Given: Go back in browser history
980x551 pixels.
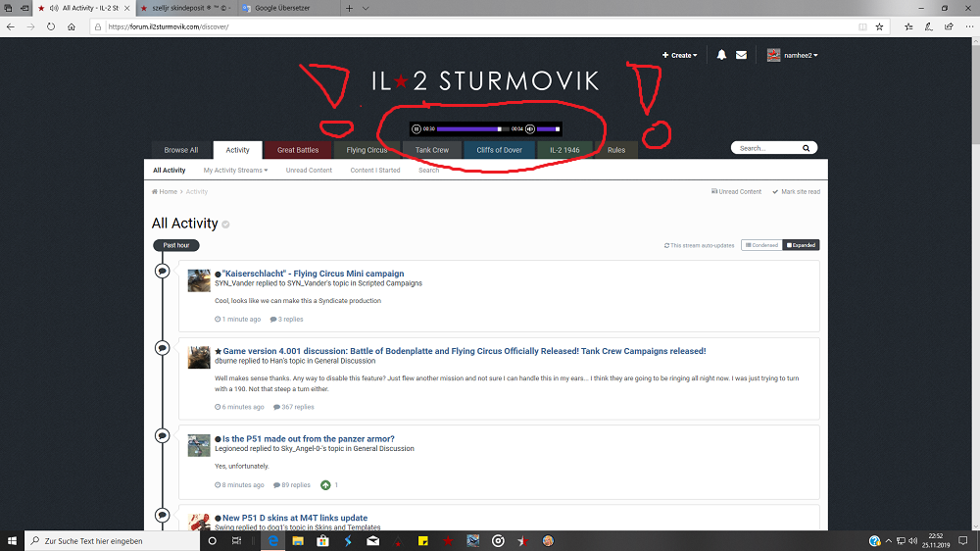Looking at the screenshot, I should [x=11, y=26].
